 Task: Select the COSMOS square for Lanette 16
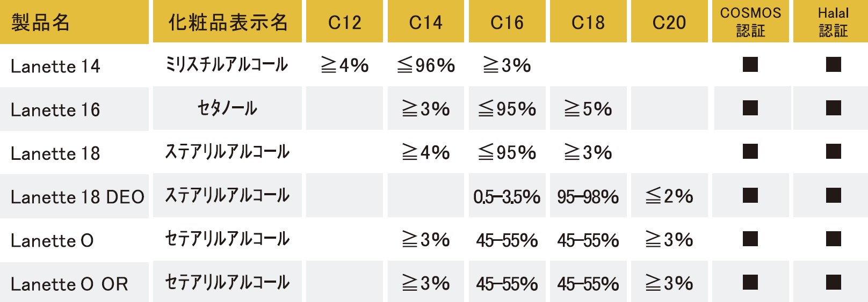pyautogui.click(x=750, y=108)
